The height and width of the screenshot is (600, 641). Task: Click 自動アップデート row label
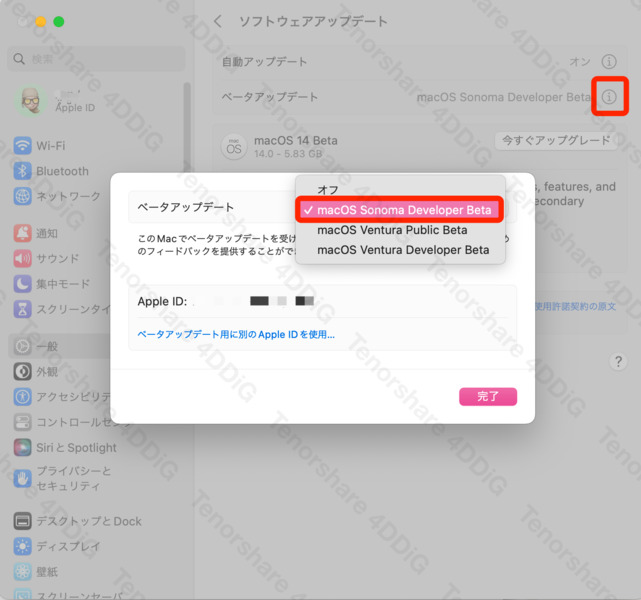(264, 62)
